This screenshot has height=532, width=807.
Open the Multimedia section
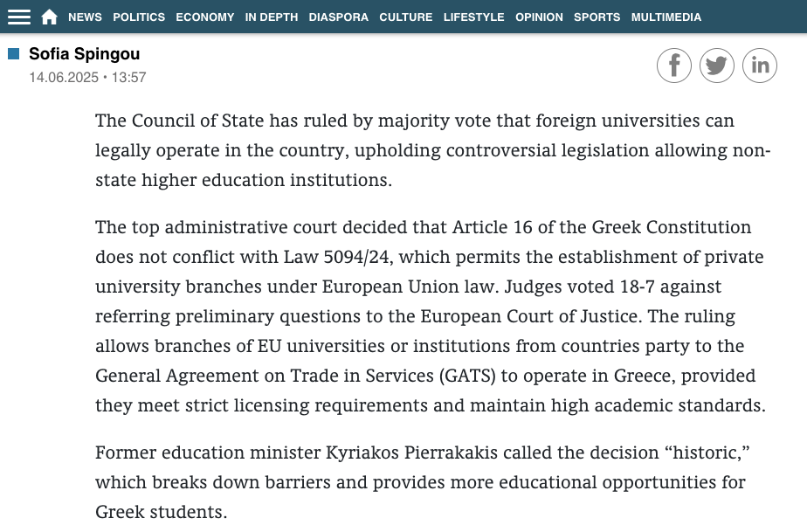(x=666, y=17)
